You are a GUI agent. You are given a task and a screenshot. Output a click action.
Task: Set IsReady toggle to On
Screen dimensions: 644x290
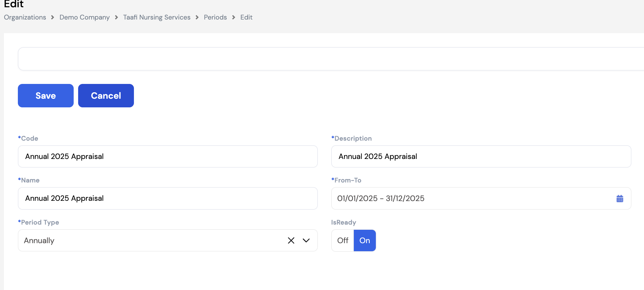pyautogui.click(x=365, y=240)
